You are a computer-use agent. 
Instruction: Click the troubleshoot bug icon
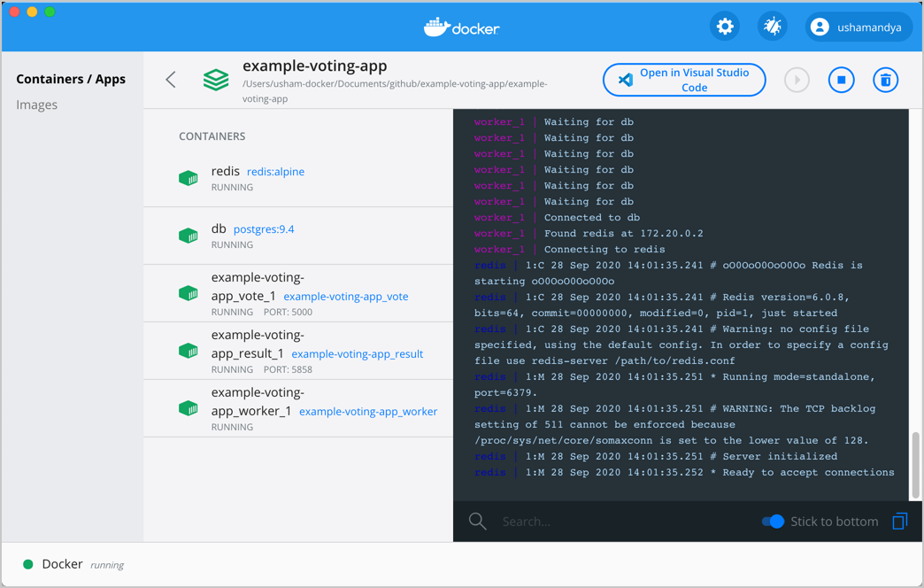(772, 26)
